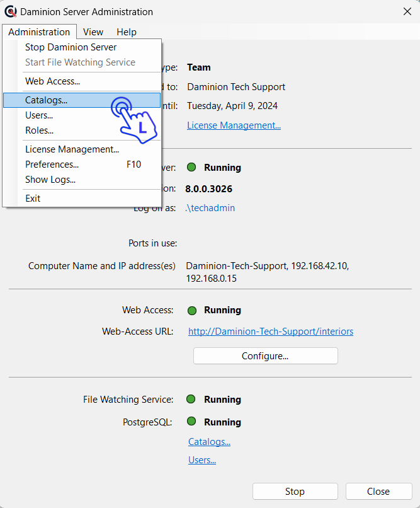Open the License Management... link
The image size is (420, 508).
(x=234, y=125)
